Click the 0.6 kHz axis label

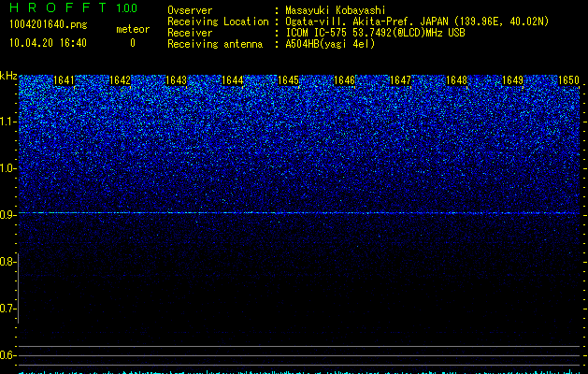[7, 355]
